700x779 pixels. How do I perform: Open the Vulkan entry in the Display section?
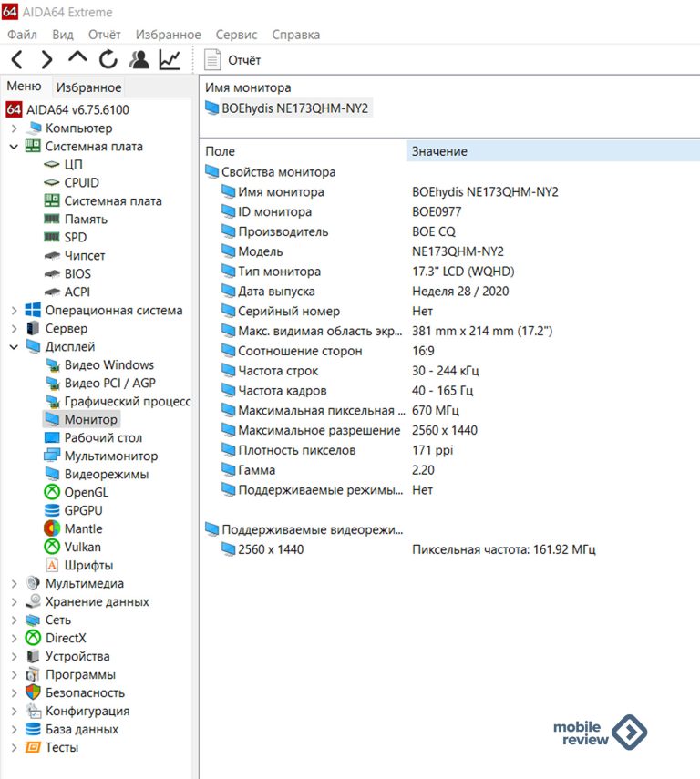click(82, 547)
